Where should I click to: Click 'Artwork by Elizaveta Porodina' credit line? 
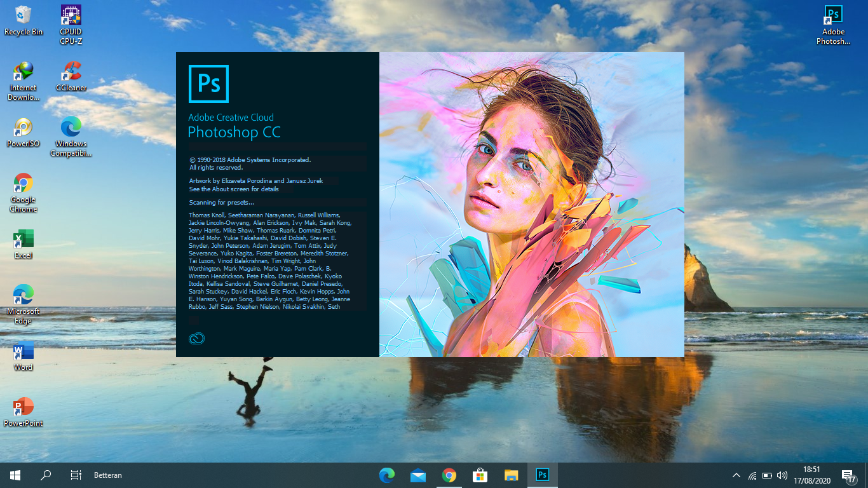point(256,181)
